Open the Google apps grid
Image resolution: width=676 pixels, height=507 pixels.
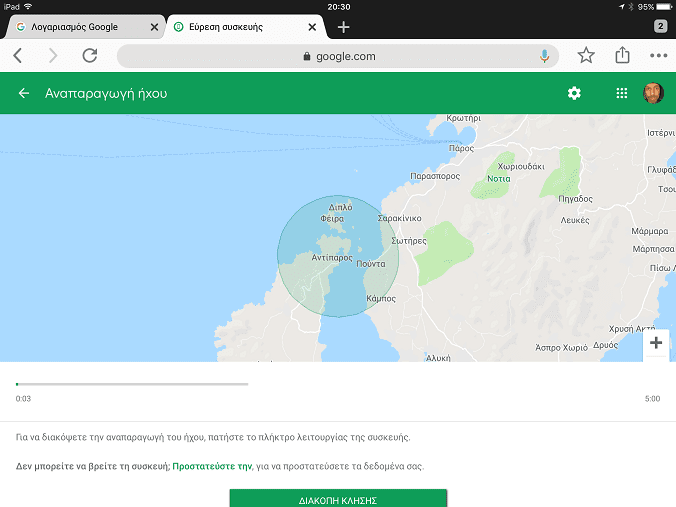(x=621, y=93)
